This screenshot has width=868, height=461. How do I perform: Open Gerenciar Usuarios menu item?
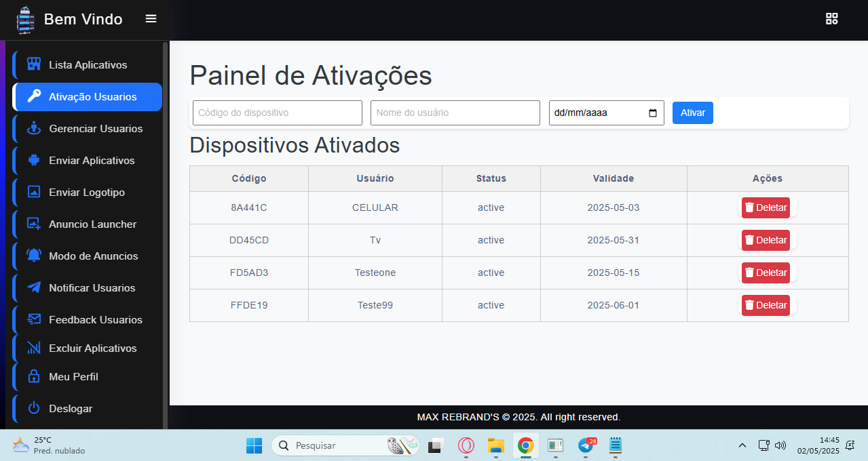click(95, 129)
